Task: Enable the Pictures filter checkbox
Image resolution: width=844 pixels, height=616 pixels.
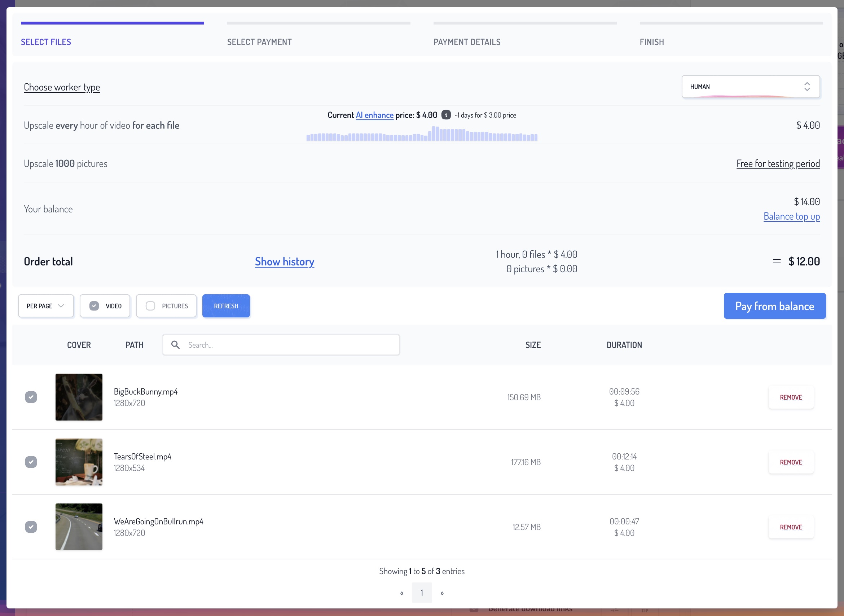Action: pyautogui.click(x=150, y=306)
